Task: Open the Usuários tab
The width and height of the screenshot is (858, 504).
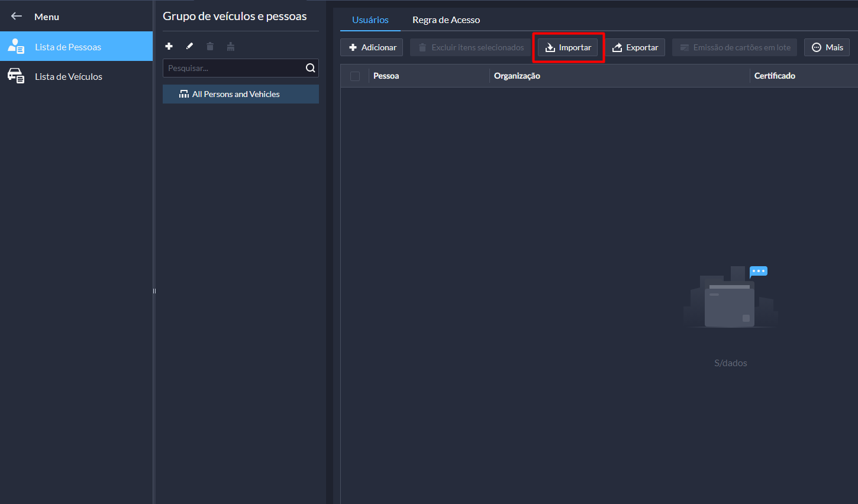Action: click(x=370, y=20)
